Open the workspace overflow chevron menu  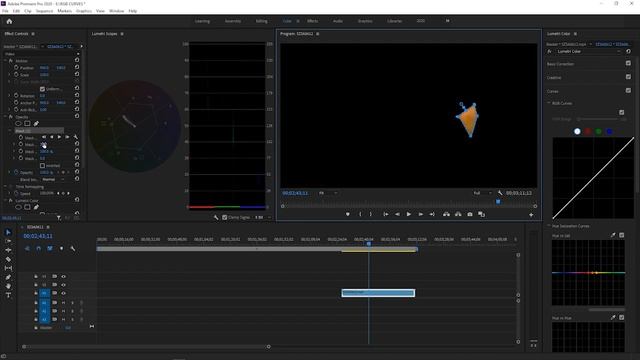pyautogui.click(x=448, y=21)
